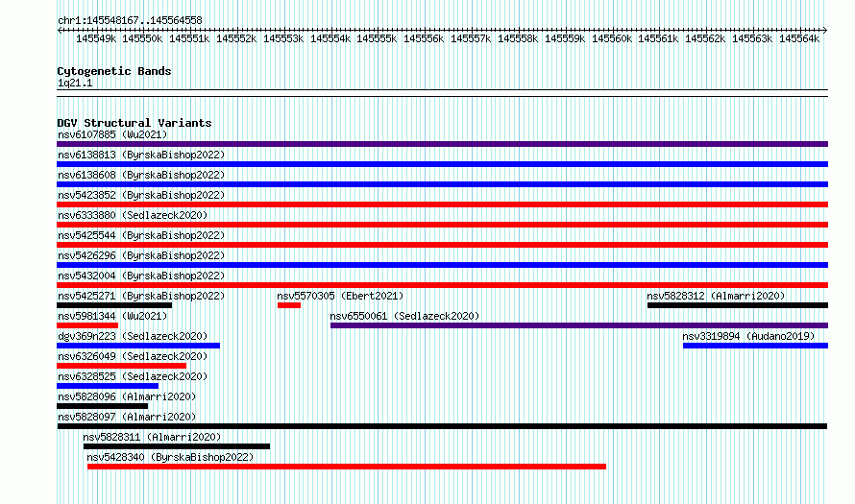Click the 145552k ruler tick label
Image resolution: width=855 pixels, height=504 pixels.
236,38
